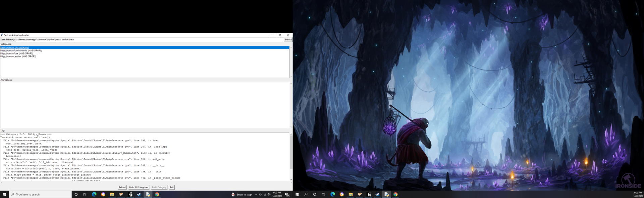Image resolution: width=644 pixels, height=198 pixels.
Task: Click the Exit button
Action: (x=172, y=187)
